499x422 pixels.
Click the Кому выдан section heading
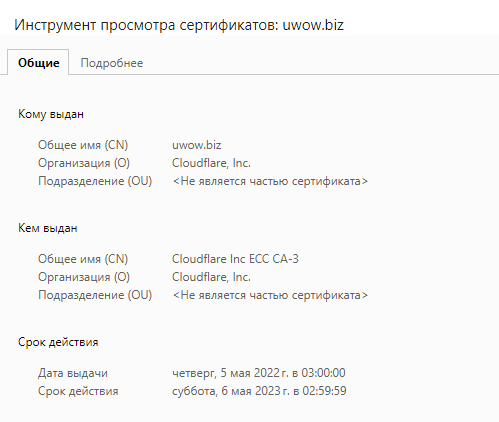51,114
